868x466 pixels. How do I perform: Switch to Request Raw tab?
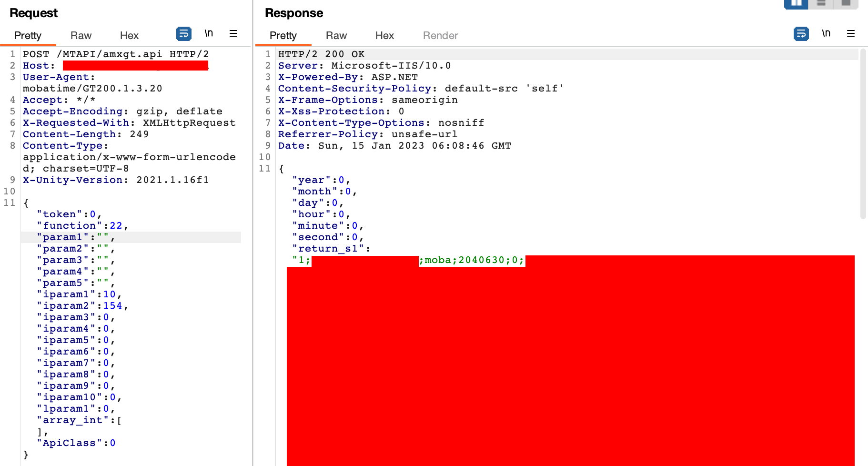pyautogui.click(x=81, y=36)
